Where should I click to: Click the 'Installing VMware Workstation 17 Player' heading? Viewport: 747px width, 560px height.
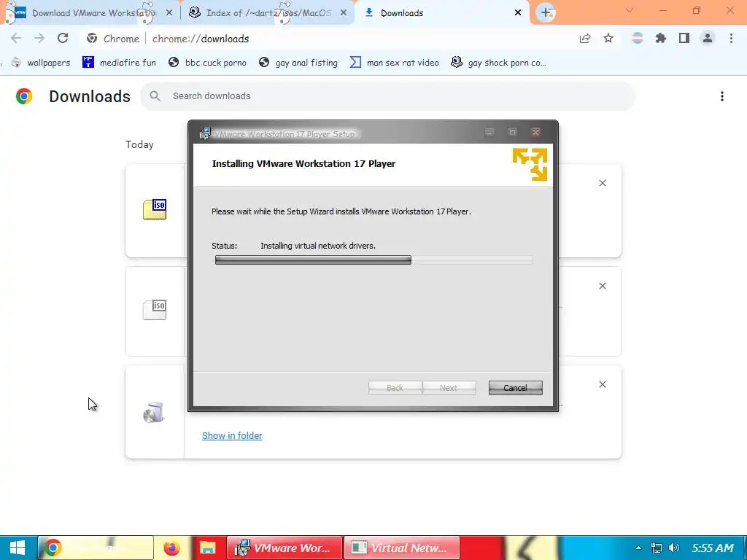[x=303, y=164]
